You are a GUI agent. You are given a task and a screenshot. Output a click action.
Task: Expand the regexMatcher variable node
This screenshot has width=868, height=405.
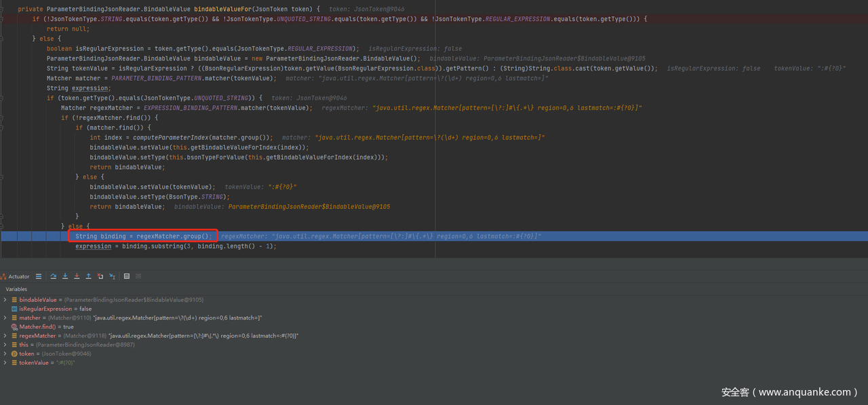point(5,336)
